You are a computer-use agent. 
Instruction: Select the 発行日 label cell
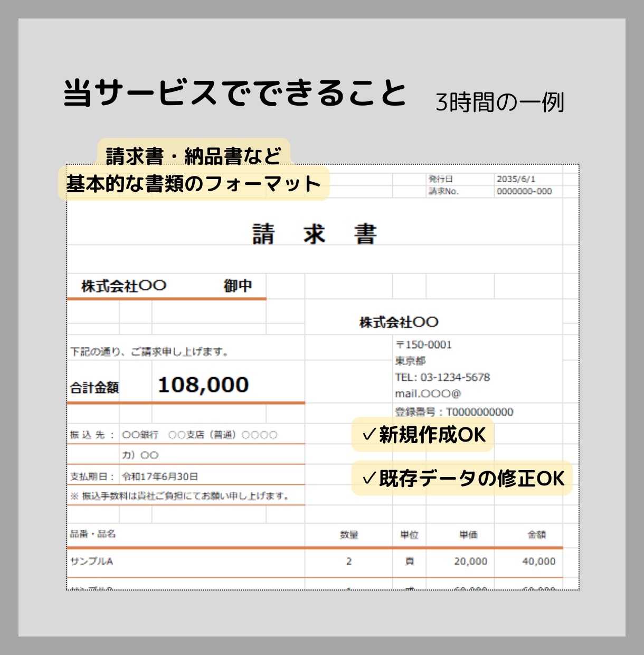440,179
